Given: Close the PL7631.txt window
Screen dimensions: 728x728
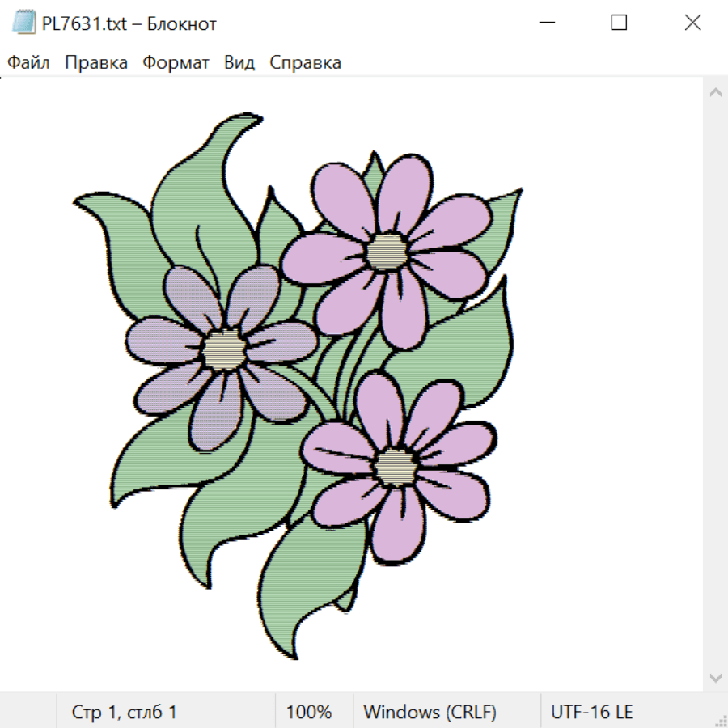Looking at the screenshot, I should [x=692, y=23].
